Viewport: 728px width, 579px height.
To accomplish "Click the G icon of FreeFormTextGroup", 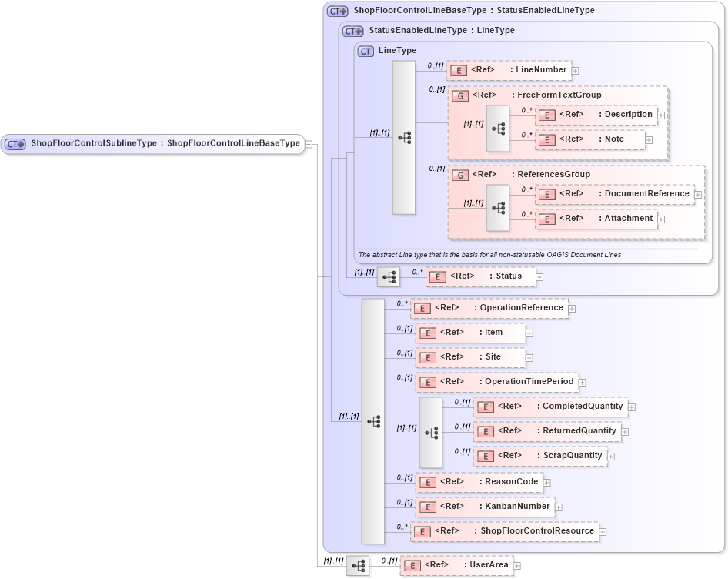I will 460,95.
